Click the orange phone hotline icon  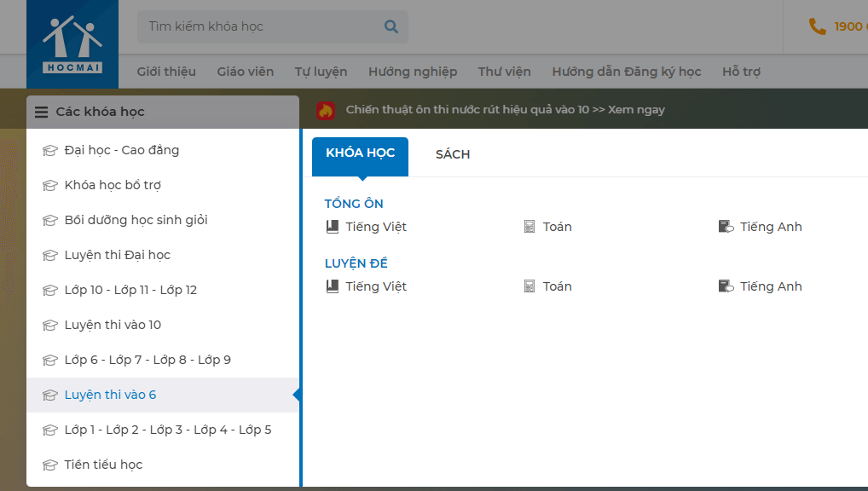click(817, 26)
